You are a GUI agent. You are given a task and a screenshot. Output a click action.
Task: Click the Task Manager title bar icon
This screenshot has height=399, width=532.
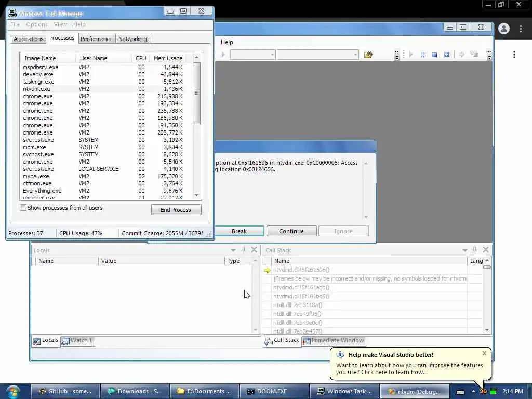point(12,13)
